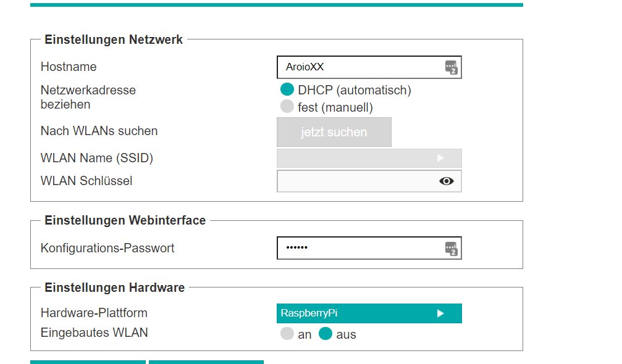Screen dimensions: 622x364
Task: Click the 'Nach WLANs suchen' label
Action: 99,131
